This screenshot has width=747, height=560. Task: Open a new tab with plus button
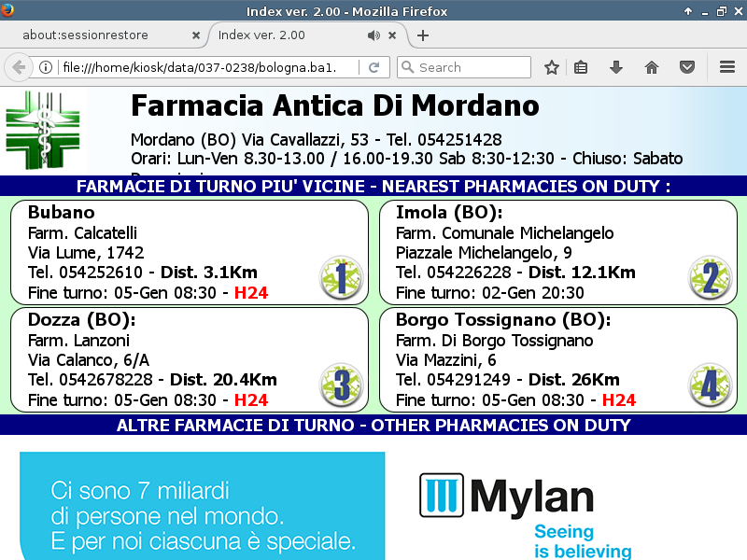(x=423, y=35)
